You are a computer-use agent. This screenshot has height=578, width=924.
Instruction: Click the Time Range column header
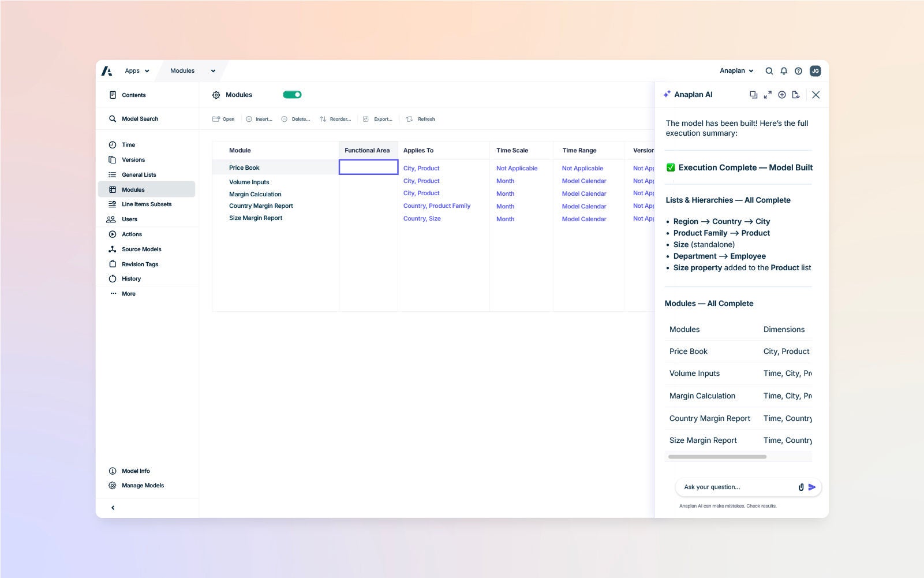pyautogui.click(x=588, y=150)
